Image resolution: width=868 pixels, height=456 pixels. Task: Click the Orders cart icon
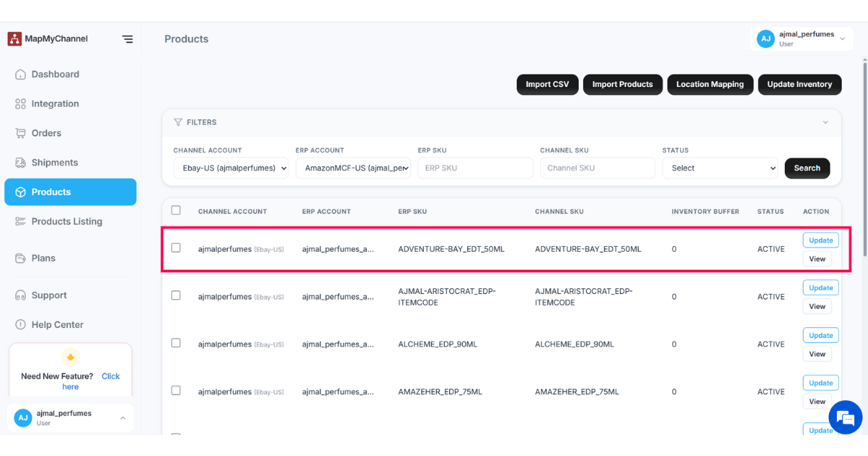tap(20, 133)
